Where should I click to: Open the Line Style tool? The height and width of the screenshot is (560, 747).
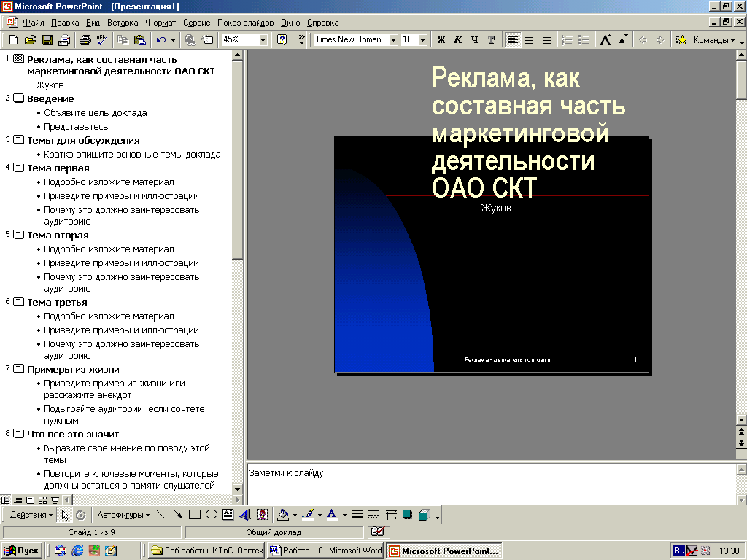(x=357, y=515)
